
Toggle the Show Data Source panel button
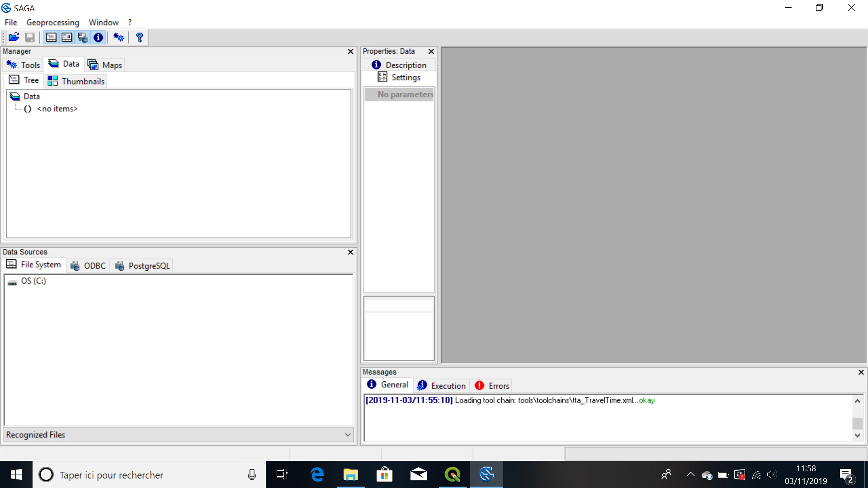(83, 38)
